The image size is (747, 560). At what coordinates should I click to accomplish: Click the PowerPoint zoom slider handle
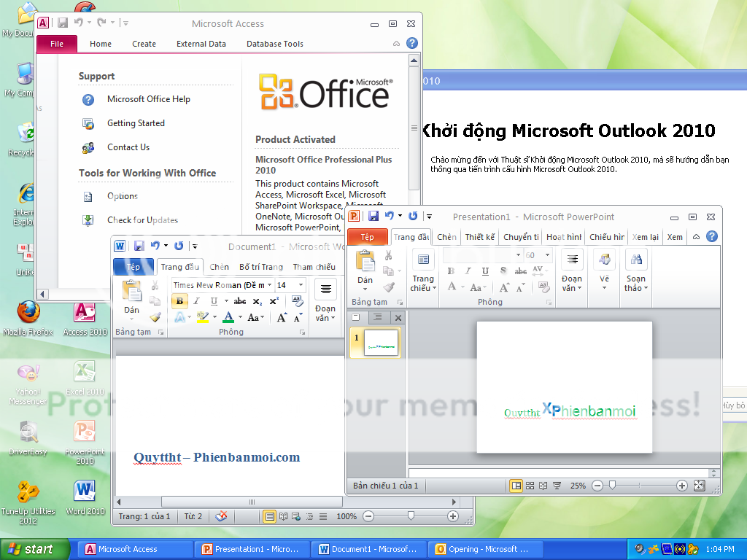pos(613,485)
